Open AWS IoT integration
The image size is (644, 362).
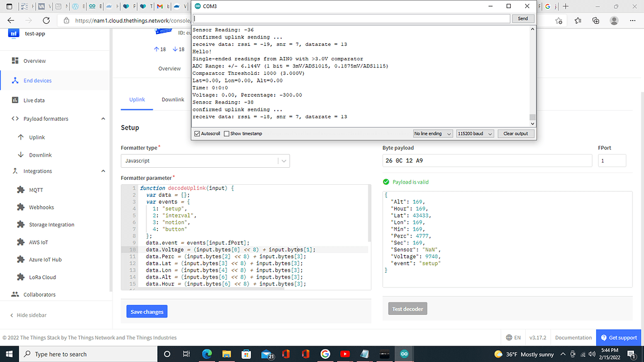[x=38, y=242]
